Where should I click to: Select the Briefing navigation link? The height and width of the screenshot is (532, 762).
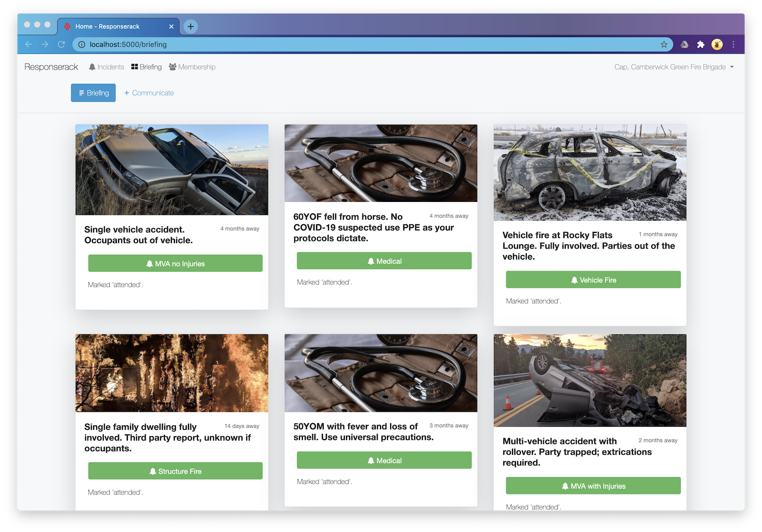(x=147, y=67)
